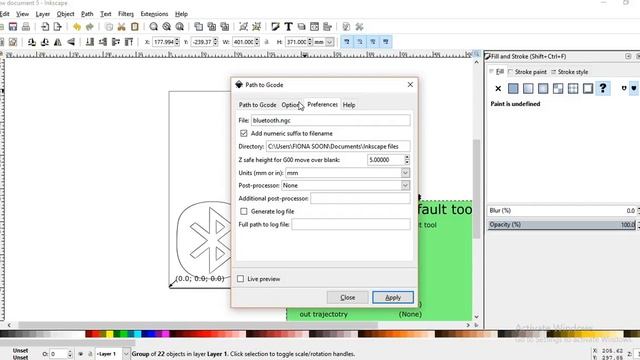640x360 pixels.
Task: Pick the yellow swatch in the color palette
Action: (x=109, y=334)
